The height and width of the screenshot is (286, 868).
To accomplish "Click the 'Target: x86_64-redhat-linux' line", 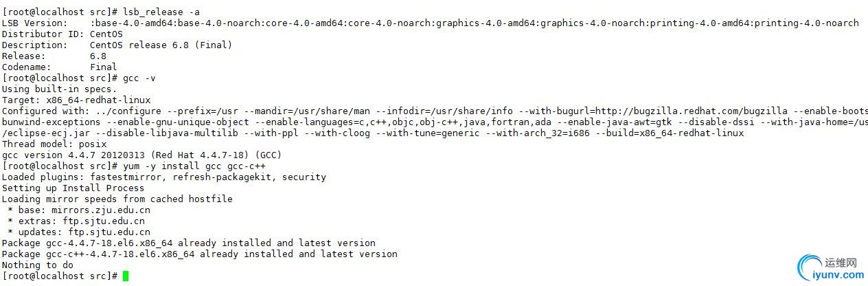I will pos(76,100).
